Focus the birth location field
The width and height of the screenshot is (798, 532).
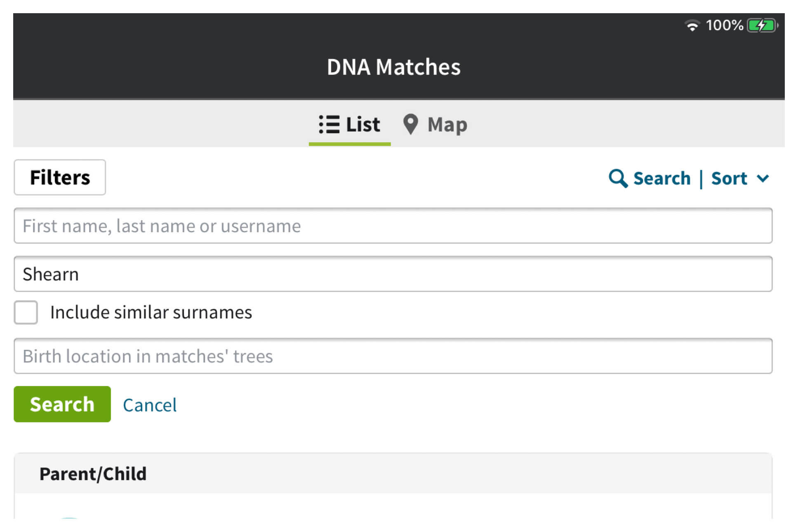point(393,356)
